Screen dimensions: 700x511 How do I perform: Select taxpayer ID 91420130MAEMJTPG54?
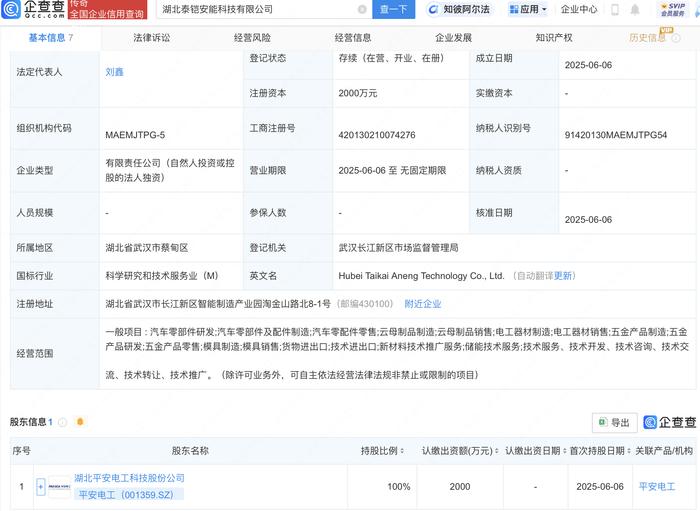click(616, 135)
